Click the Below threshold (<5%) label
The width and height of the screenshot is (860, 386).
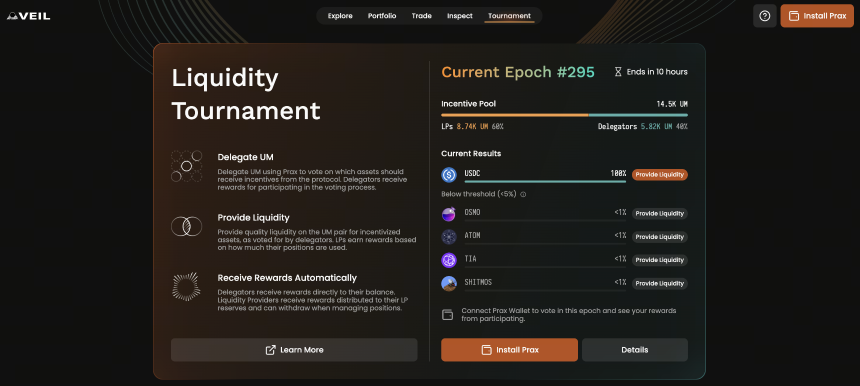(479, 194)
